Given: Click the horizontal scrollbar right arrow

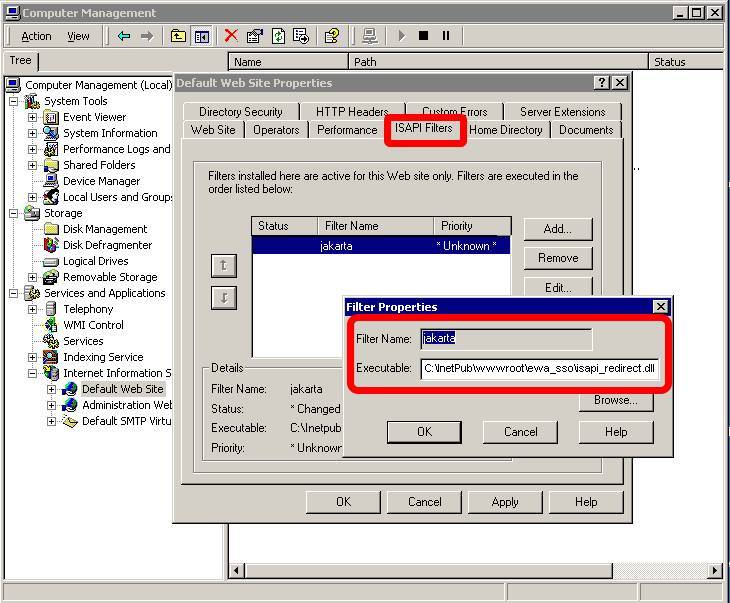Looking at the screenshot, I should 716,570.
